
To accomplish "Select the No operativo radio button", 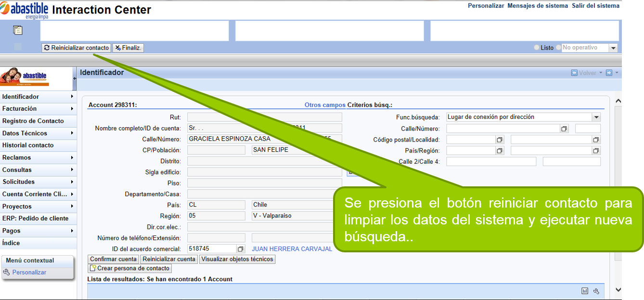I will 559,48.
